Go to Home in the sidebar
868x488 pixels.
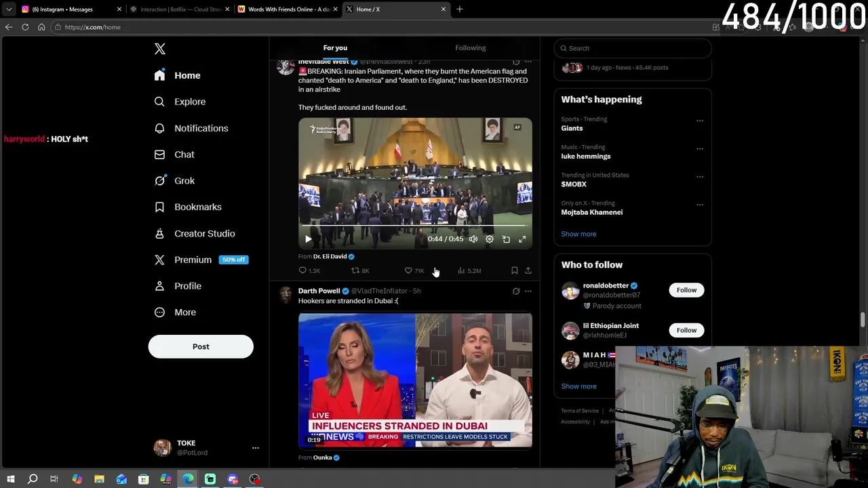pos(177,75)
